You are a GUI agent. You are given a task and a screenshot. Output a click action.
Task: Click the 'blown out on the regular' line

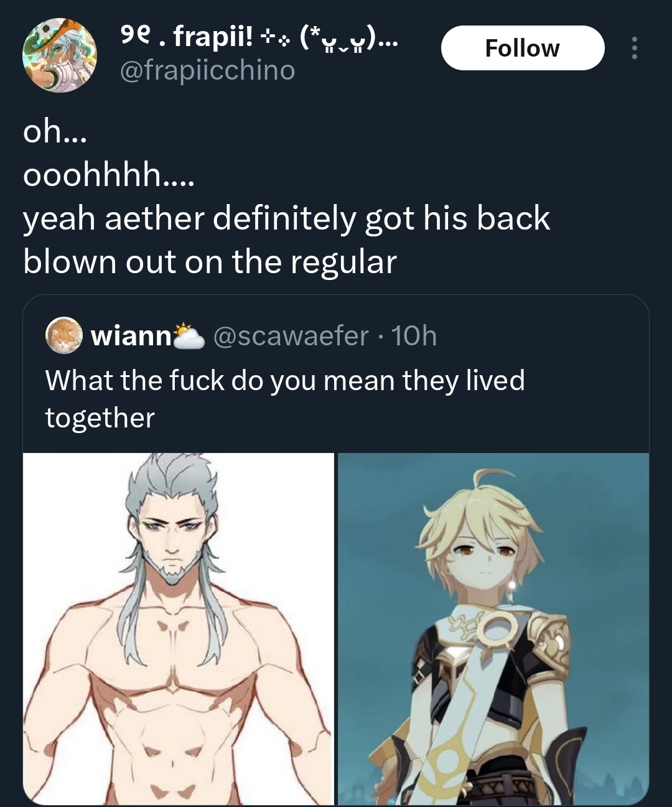[210, 261]
